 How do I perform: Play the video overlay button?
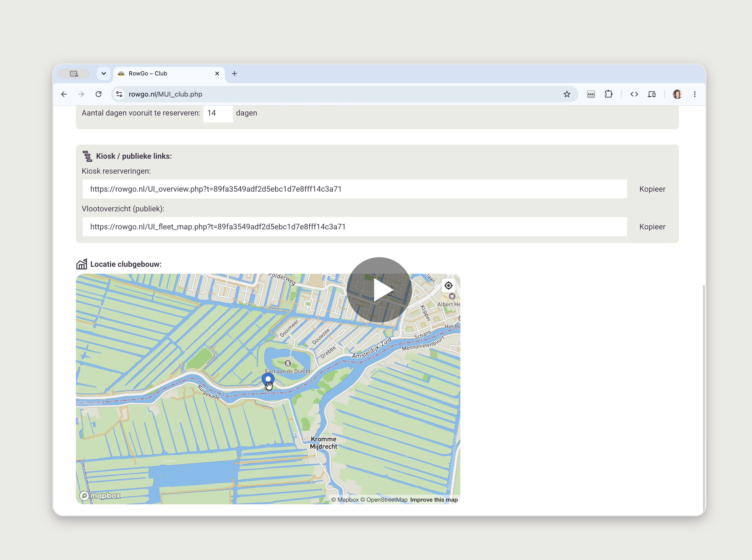pos(379,290)
